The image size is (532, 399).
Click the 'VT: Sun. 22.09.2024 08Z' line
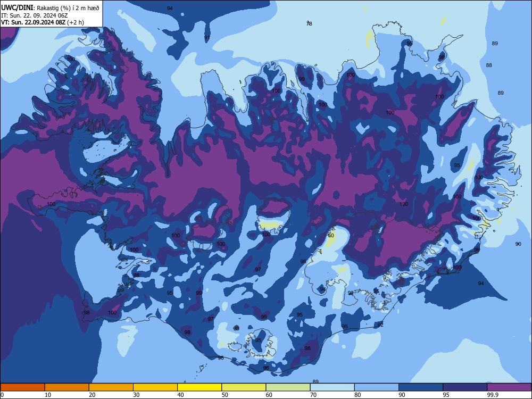(33, 22)
